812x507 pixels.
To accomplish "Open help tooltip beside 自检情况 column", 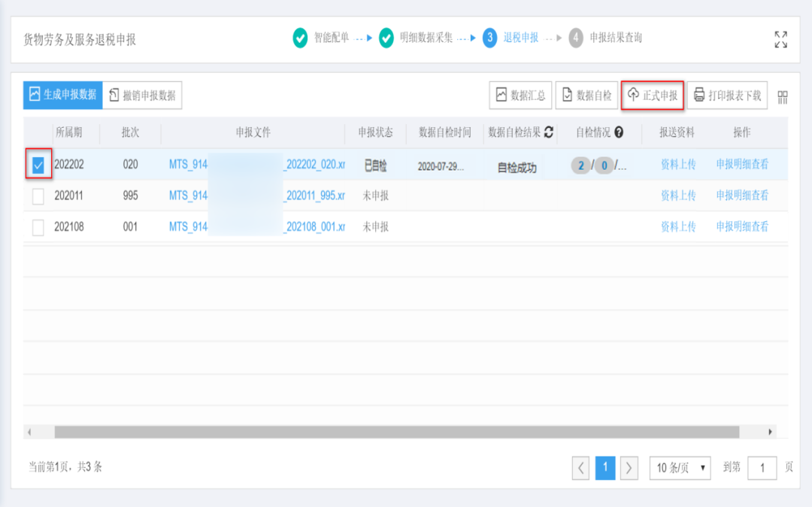I will click(617, 131).
